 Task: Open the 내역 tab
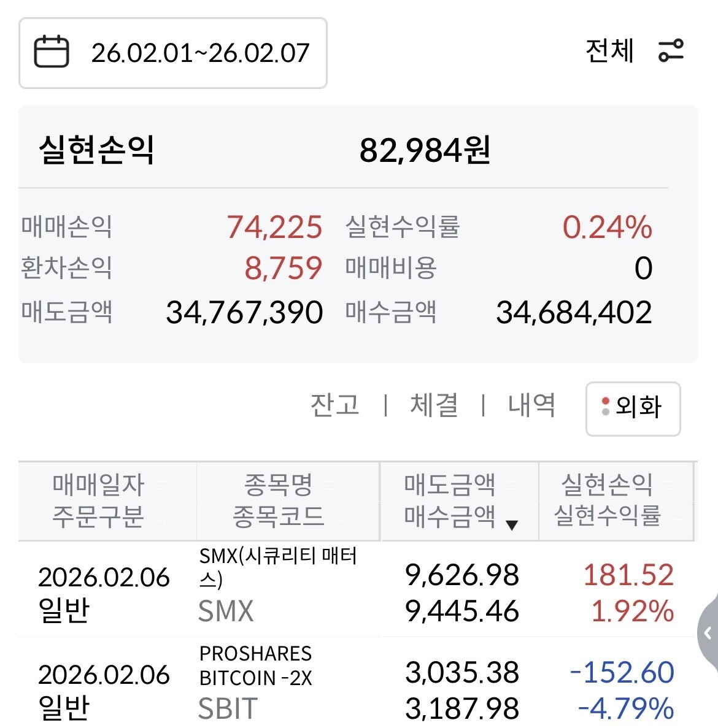coord(531,405)
